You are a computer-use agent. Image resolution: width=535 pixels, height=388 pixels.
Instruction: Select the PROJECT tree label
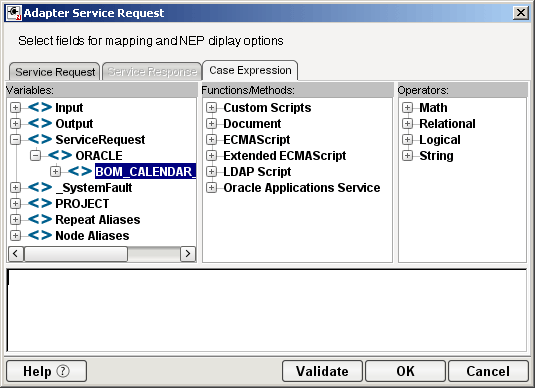coord(82,203)
